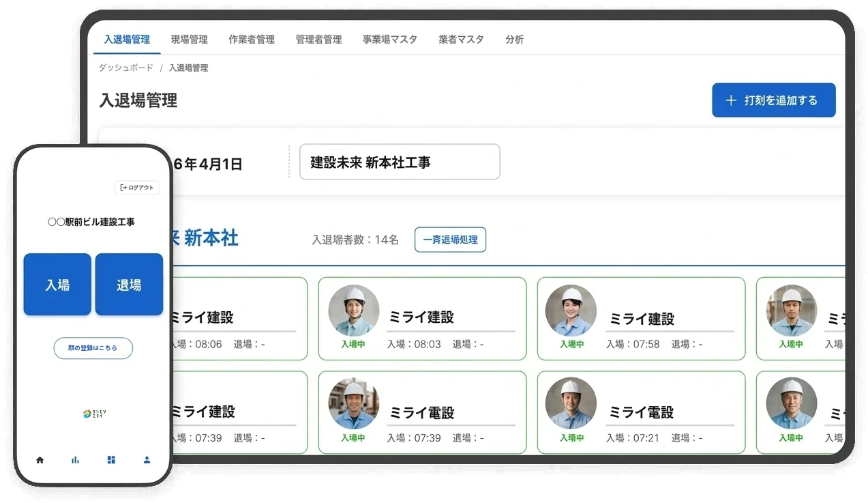Tap the home icon in phone navigation
The height and width of the screenshot is (503, 868).
[x=40, y=460]
